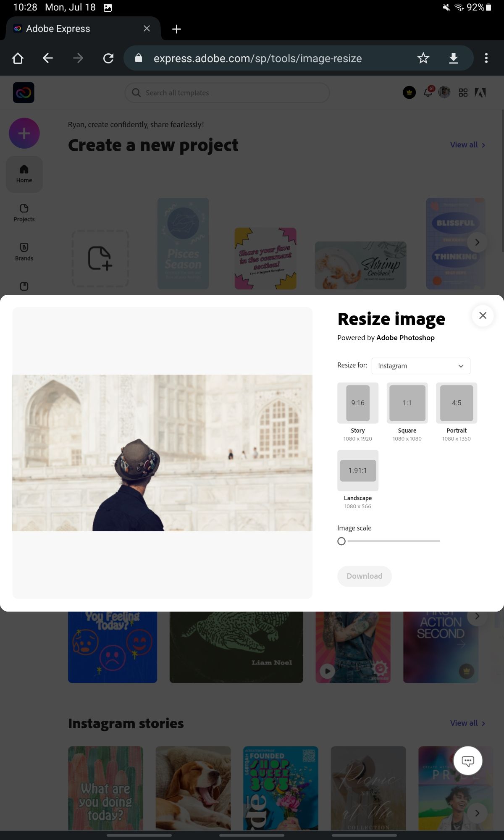This screenshot has height=840, width=504.
Task: Open Action Second template
Action: coord(441,647)
